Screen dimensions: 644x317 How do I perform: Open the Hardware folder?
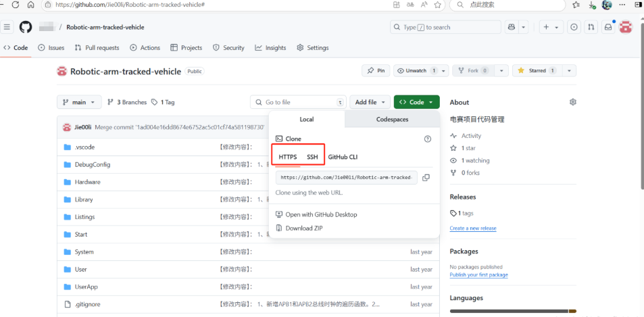pos(87,182)
